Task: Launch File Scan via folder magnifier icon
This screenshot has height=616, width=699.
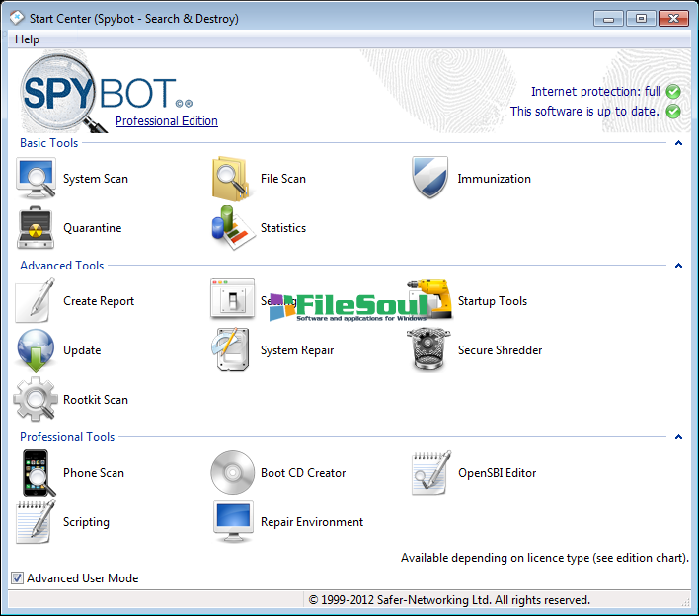Action: pos(233,179)
